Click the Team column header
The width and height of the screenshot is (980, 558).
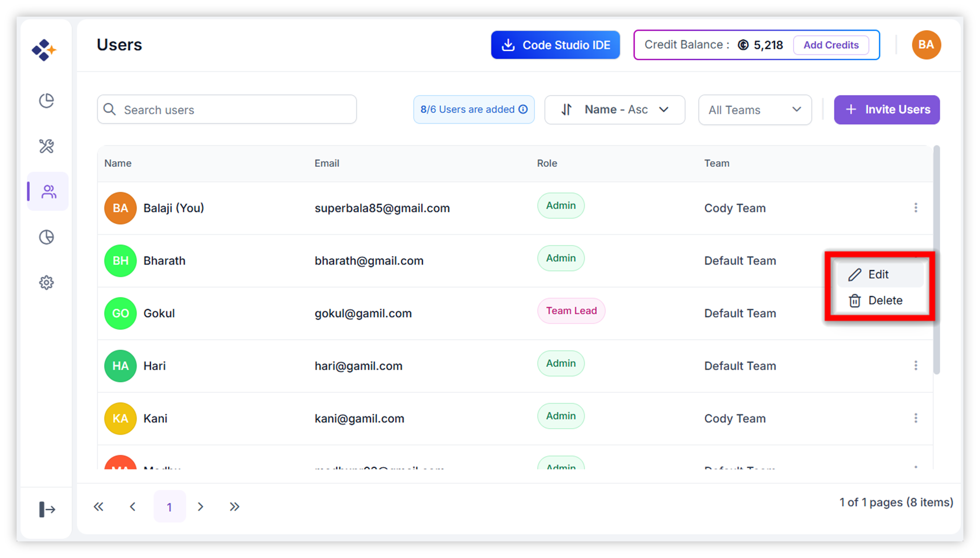point(717,163)
